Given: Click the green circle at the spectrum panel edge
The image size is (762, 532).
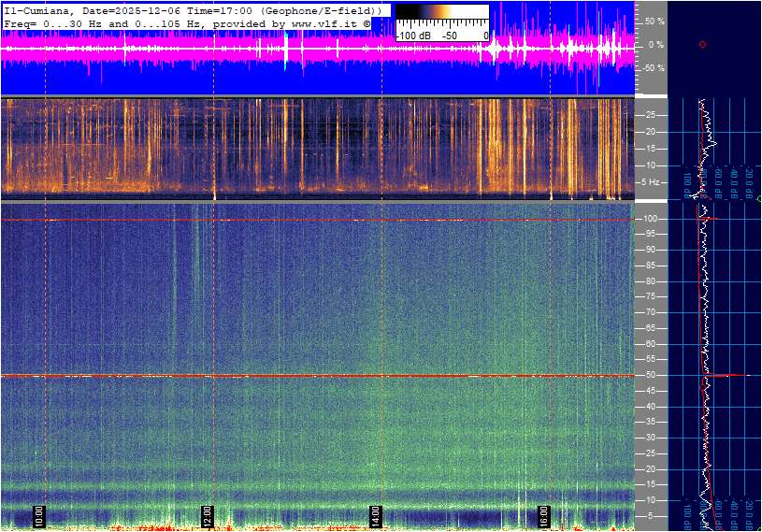Looking at the screenshot, I should tap(758, 199).
